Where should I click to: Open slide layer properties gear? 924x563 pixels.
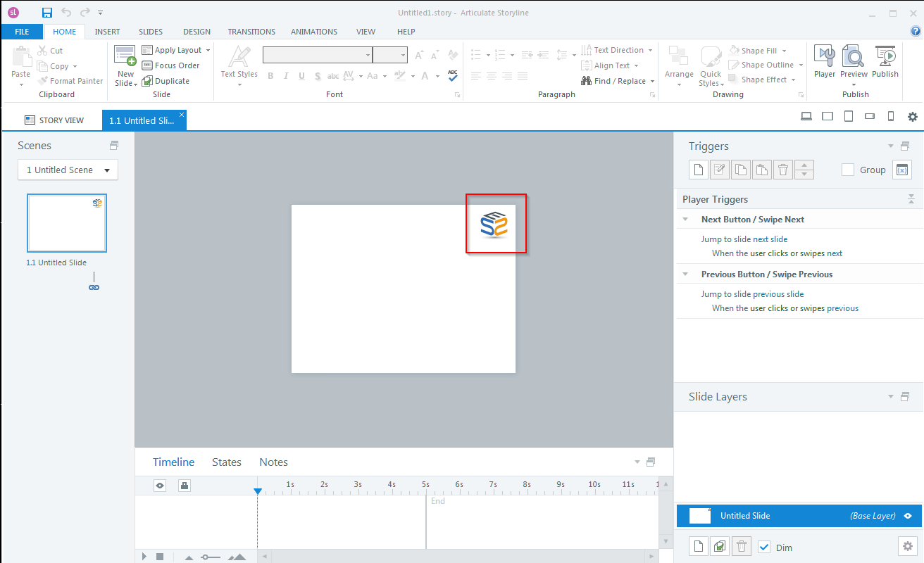(908, 546)
